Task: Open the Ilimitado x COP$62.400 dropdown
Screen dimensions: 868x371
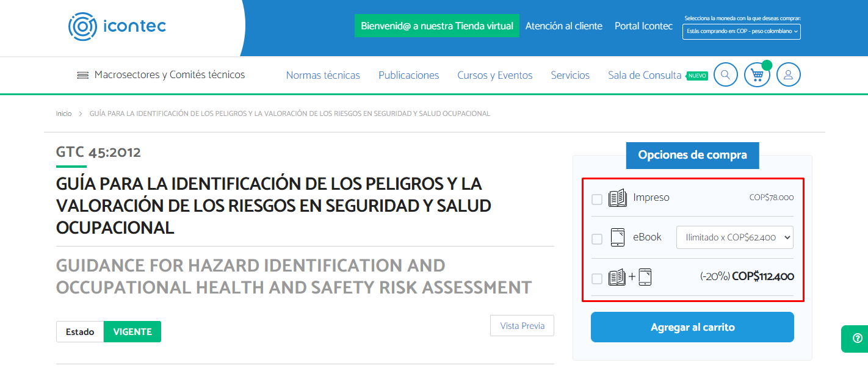Action: [734, 237]
